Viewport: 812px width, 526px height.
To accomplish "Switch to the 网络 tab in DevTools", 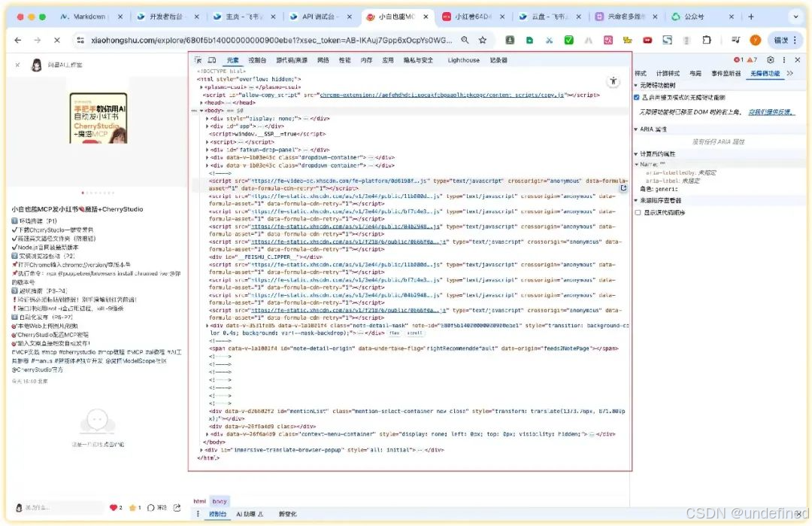I will pyautogui.click(x=323, y=60).
